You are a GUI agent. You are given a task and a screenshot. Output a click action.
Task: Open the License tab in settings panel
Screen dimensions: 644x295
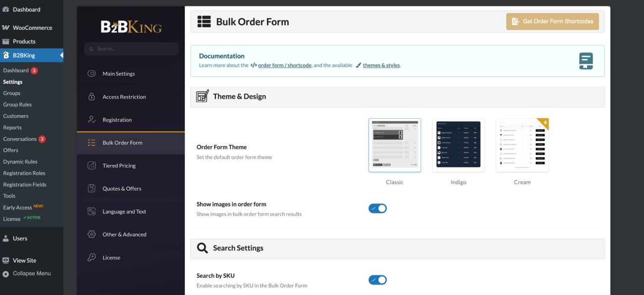click(131, 257)
